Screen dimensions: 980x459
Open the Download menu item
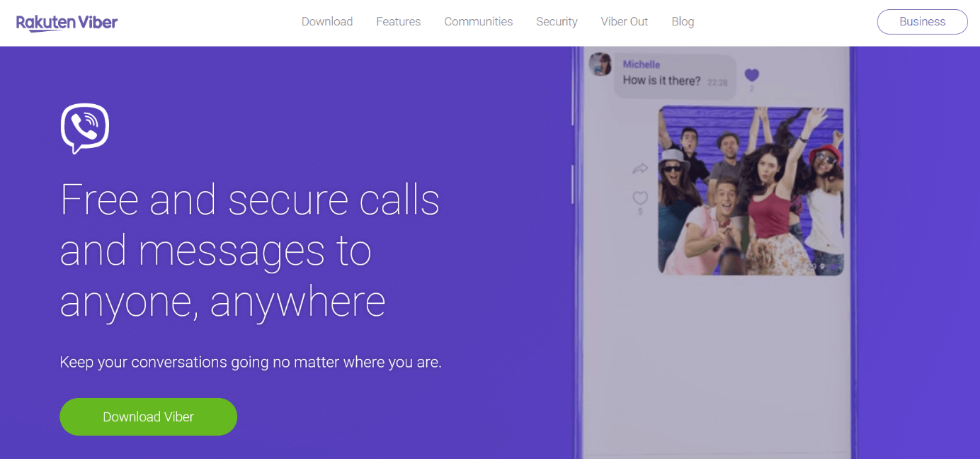point(326,21)
